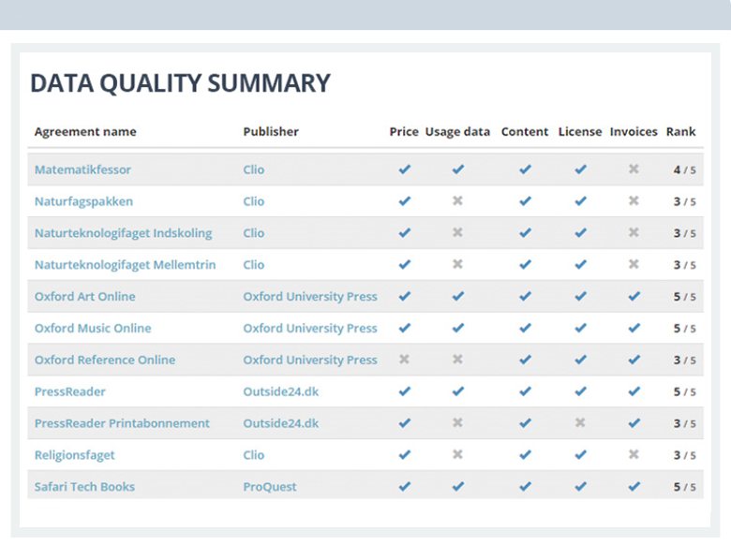Viewport: 731px width, 560px height.
Task: Click Outside24.dk publisher in PressReader row
Action: pyautogui.click(x=280, y=391)
